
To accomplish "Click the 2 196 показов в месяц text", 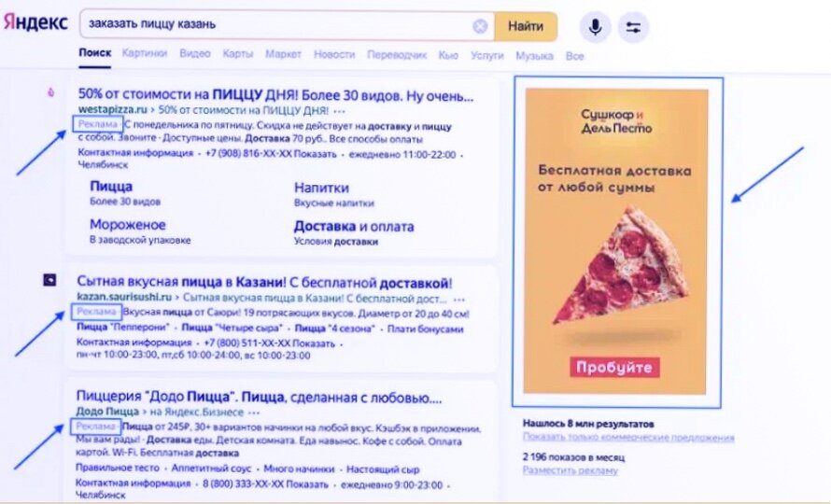I will 574,456.
